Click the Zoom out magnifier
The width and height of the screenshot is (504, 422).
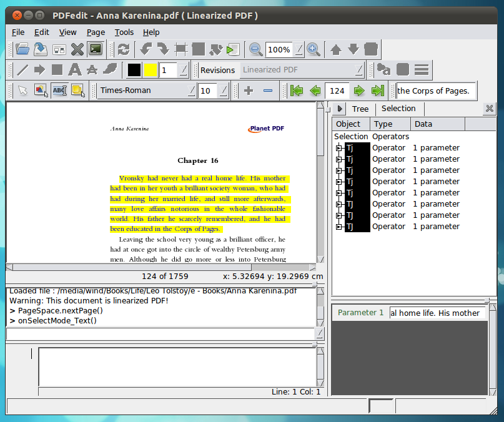tap(256, 49)
